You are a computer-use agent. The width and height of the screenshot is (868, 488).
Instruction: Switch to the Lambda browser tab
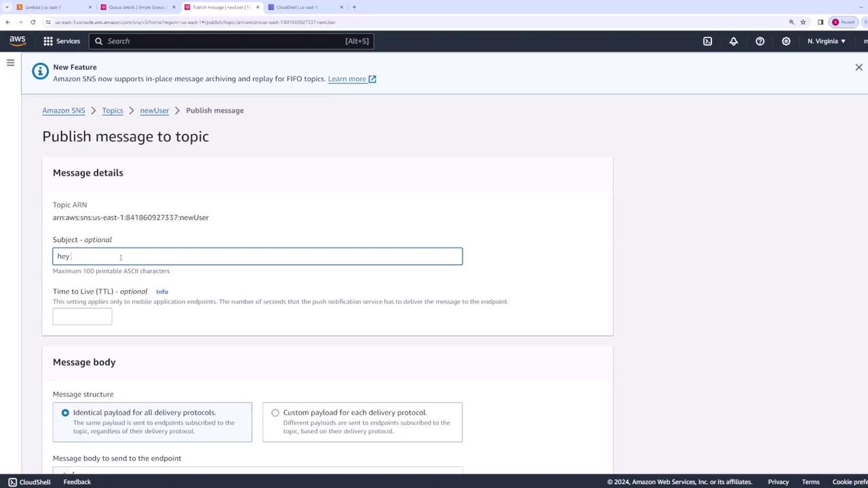(54, 7)
